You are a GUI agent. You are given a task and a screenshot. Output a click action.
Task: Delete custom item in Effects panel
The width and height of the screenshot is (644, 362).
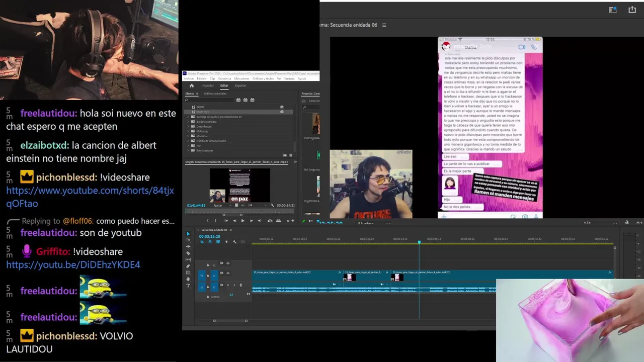(291, 155)
